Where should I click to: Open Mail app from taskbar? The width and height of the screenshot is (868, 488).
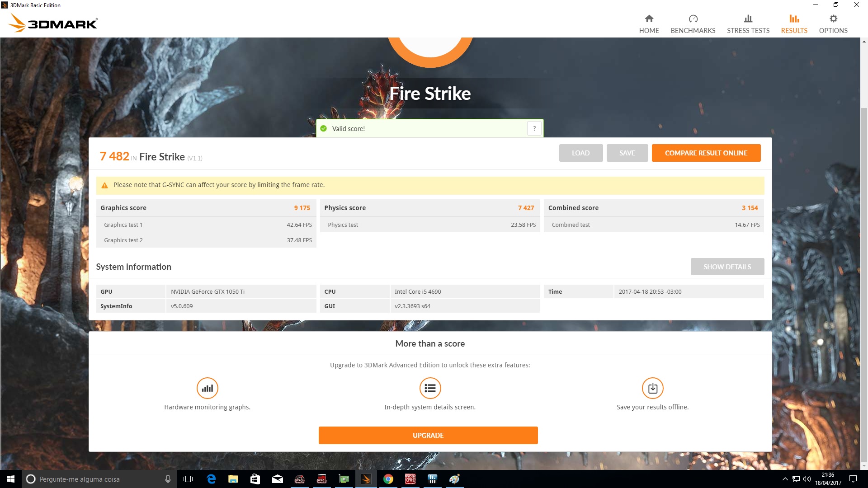coord(278,479)
